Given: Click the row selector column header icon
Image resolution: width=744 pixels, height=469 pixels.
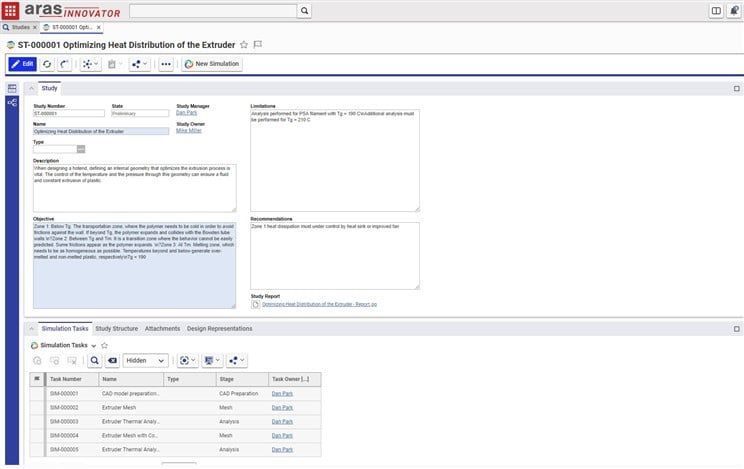Looking at the screenshot, I should tap(37, 379).
